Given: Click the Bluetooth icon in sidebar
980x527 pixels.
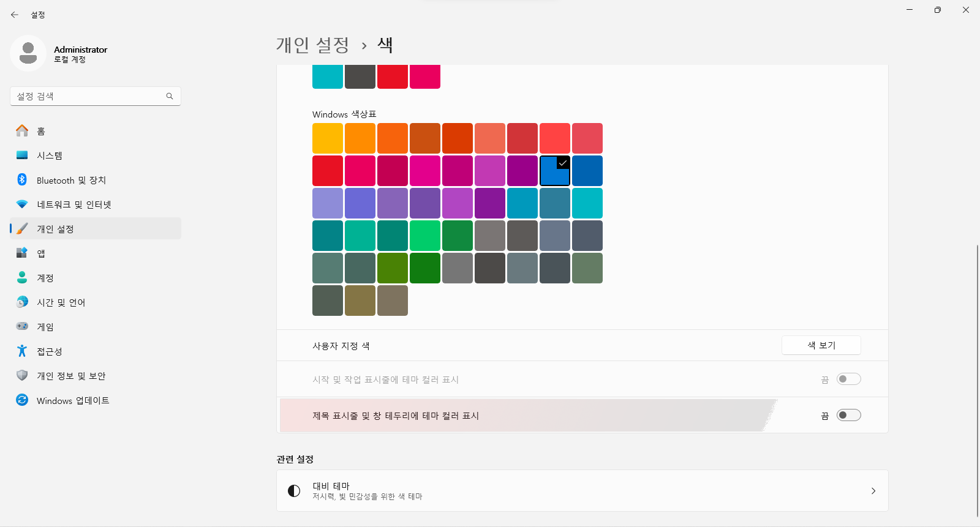Looking at the screenshot, I should pos(22,179).
